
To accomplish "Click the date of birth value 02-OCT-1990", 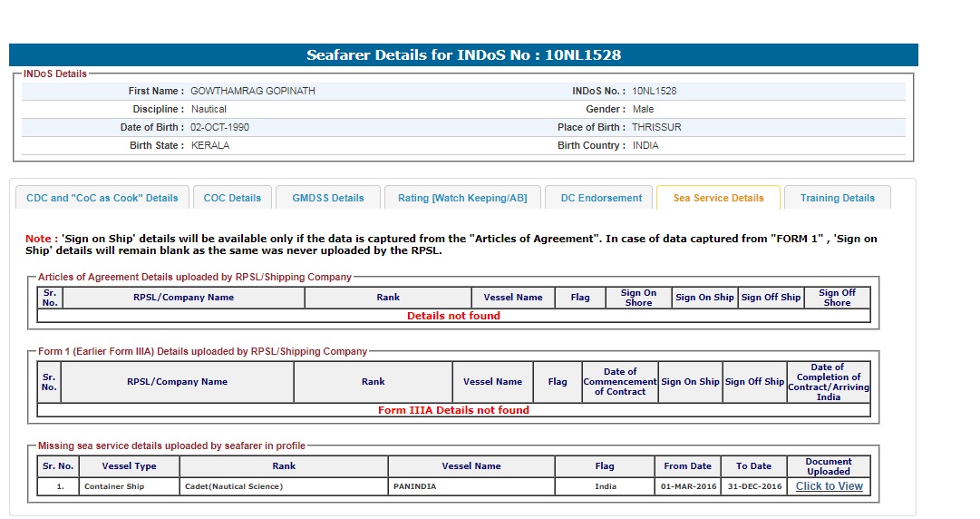I will point(219,128).
